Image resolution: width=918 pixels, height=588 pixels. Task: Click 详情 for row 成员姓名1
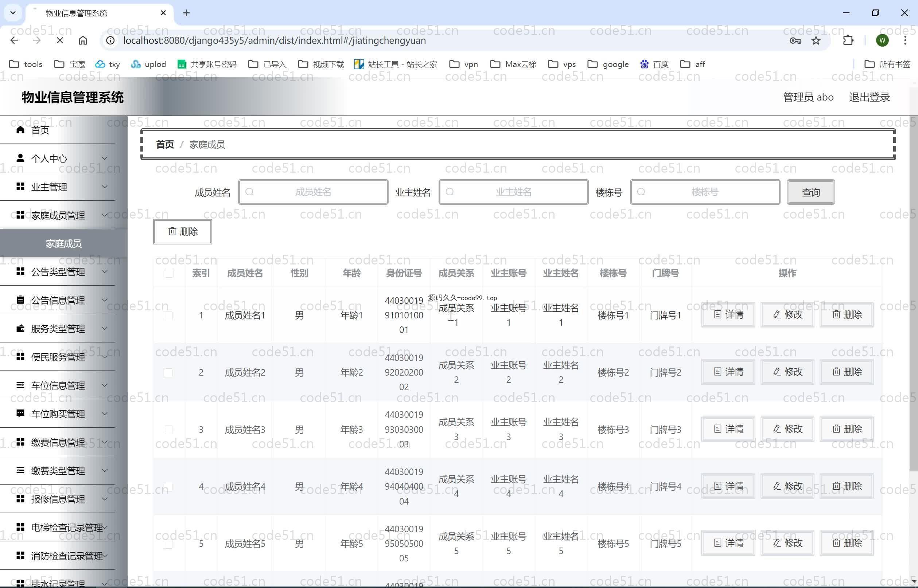point(728,315)
